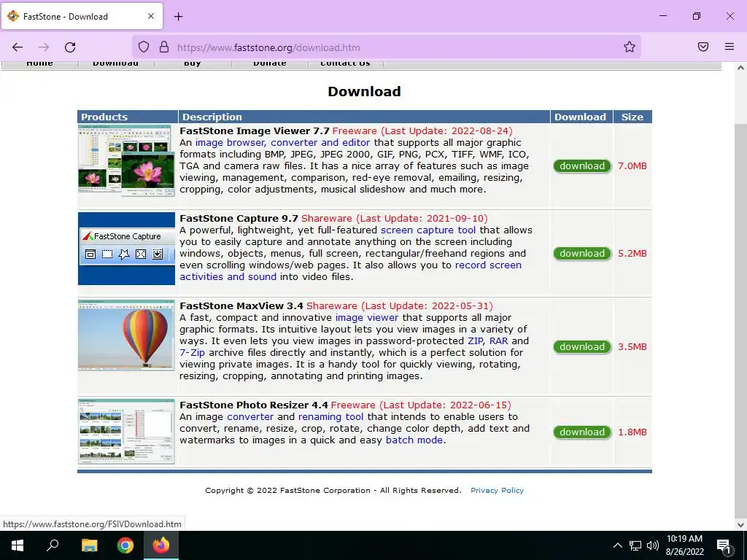Click the 5.2MB size text
The height and width of the screenshot is (560, 747).
632,254
